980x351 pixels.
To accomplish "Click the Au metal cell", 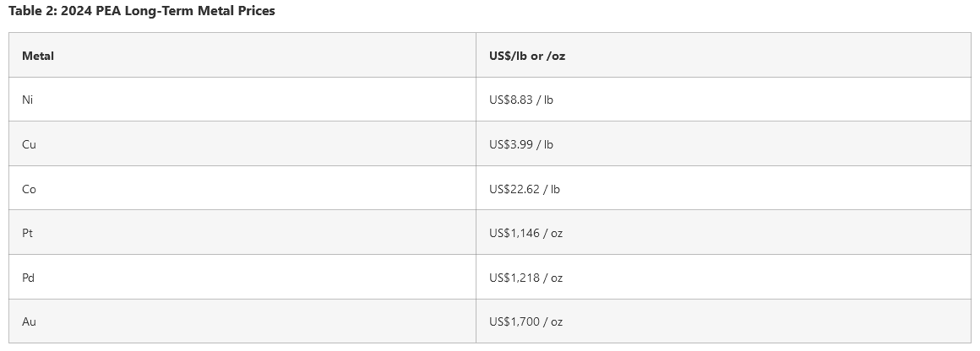I will coord(29,321).
